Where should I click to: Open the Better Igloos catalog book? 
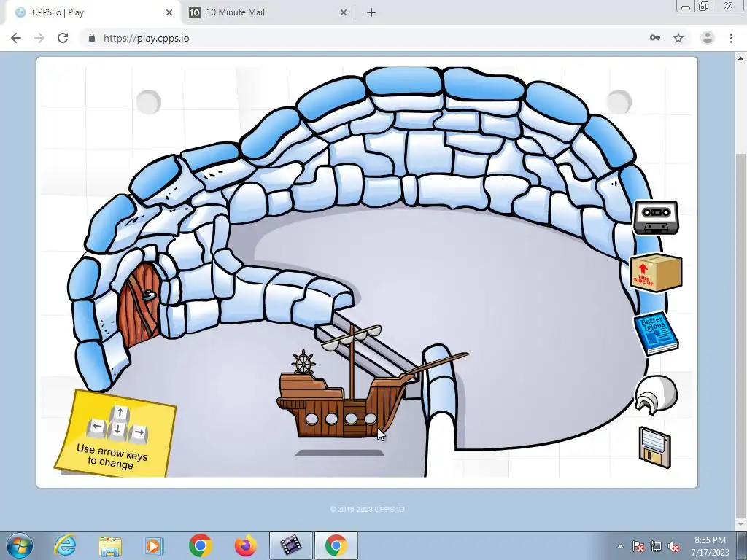point(656,333)
